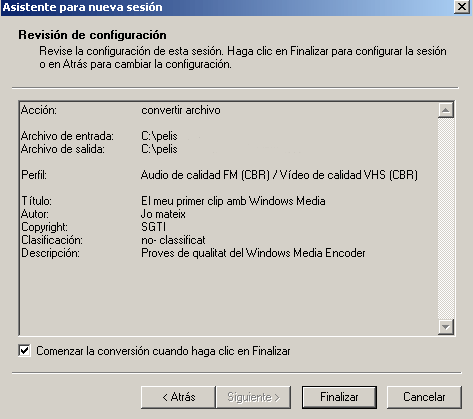This screenshot has width=473, height=419.
Task: Click the Archivo de entrada path
Action: point(159,136)
